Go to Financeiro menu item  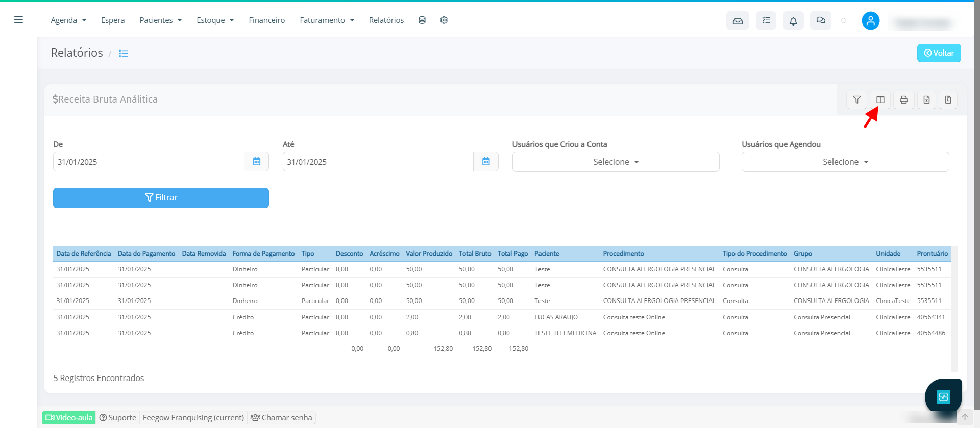tap(267, 20)
